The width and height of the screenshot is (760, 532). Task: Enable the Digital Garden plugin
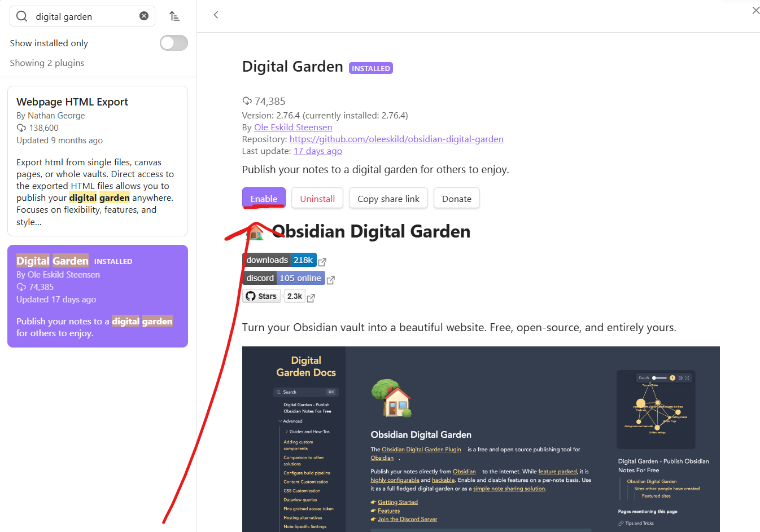click(264, 199)
